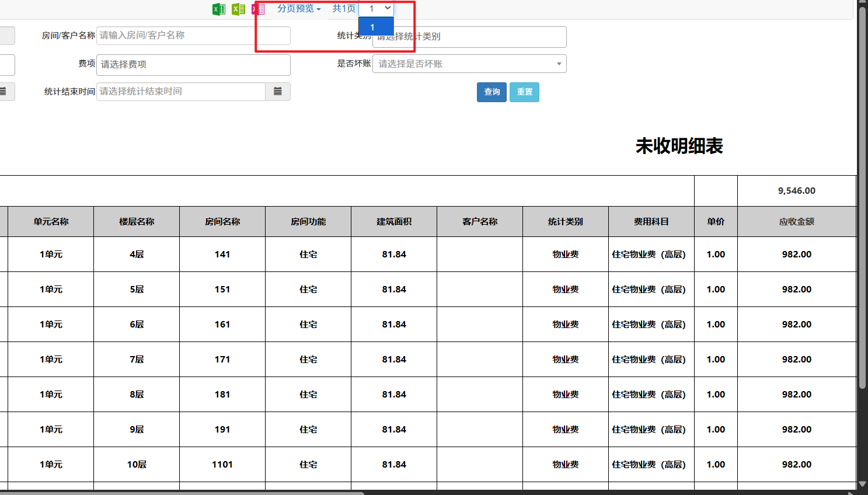Screen dimensions: 868x495
Task: Click 982.00 amount in the room 141 row
Action: [797, 255]
